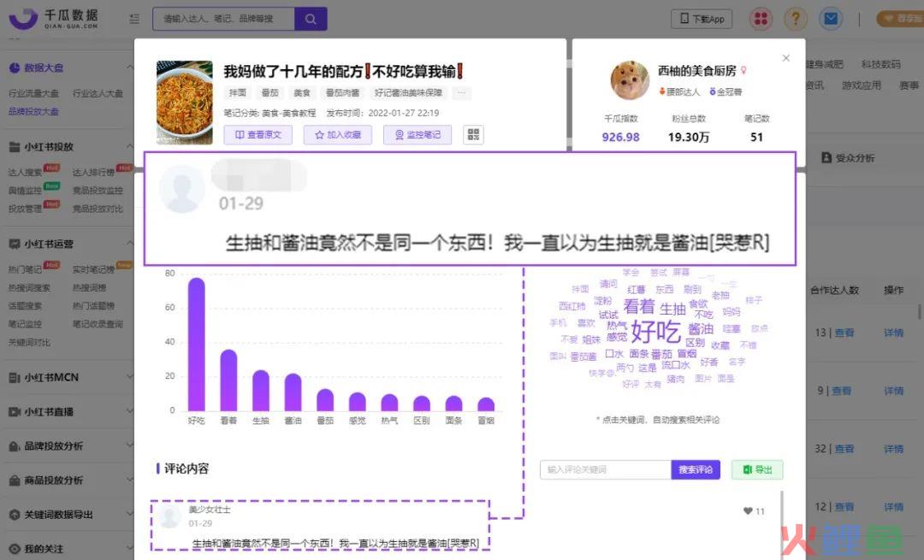The height and width of the screenshot is (560, 924).
Task: Open the question mark help icon
Action: pyautogui.click(x=795, y=19)
